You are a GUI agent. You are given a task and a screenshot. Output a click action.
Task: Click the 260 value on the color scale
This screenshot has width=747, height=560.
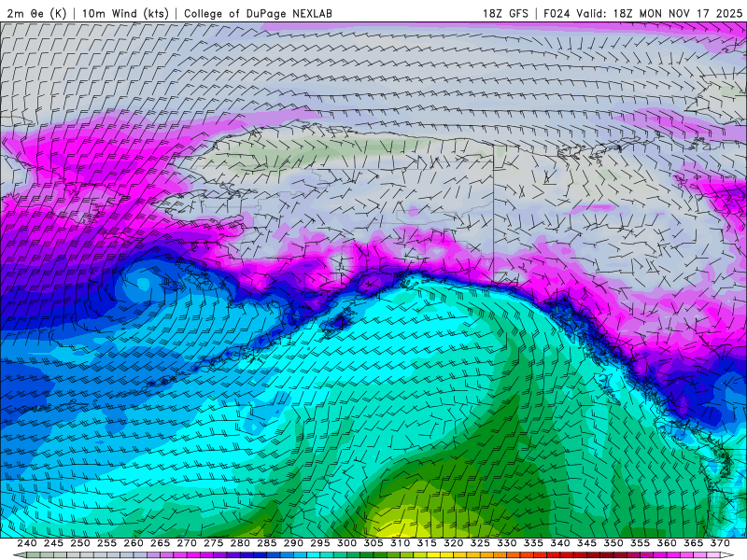[x=134, y=543]
